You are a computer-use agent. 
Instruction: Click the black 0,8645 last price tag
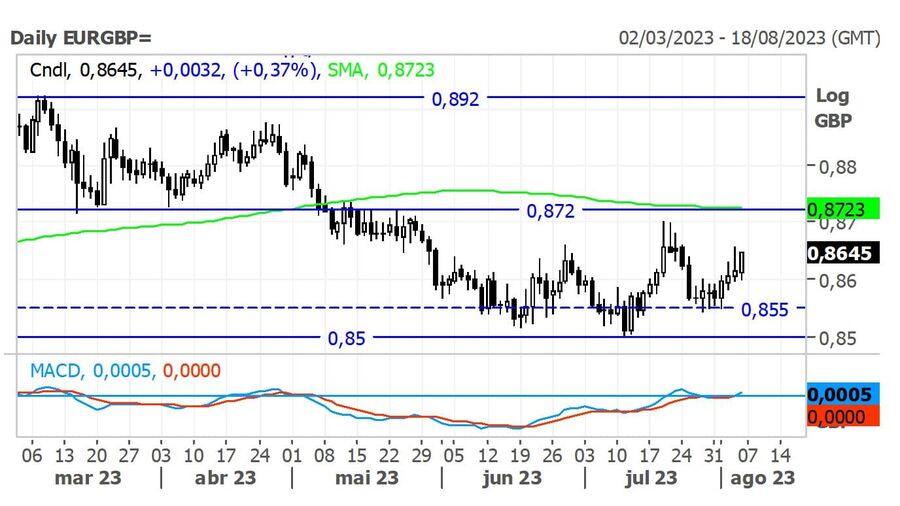pos(842,254)
